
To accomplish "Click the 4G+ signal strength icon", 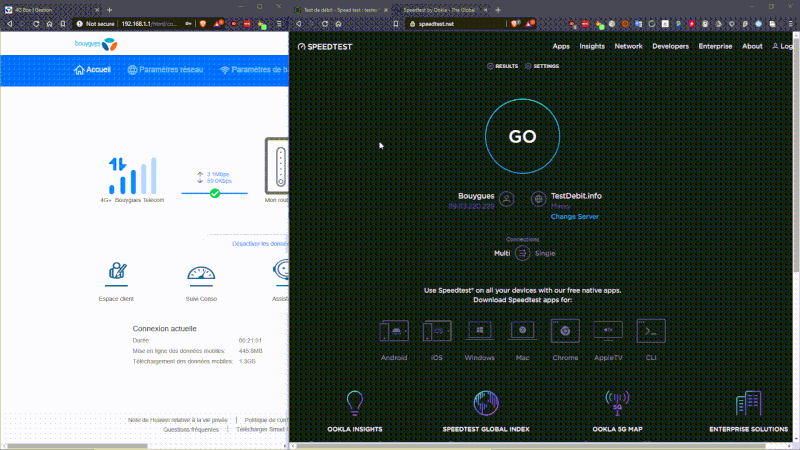I will (x=132, y=176).
